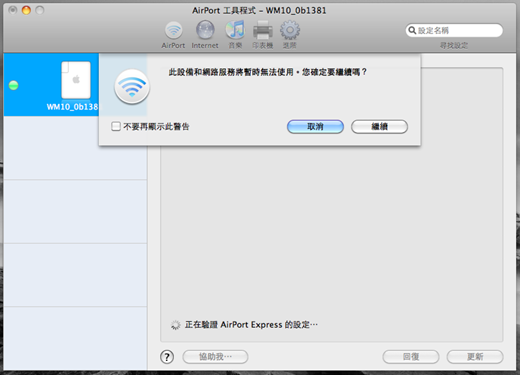This screenshot has height=375, width=520.
Task: Click the green status indicator light
Action: pos(13,85)
